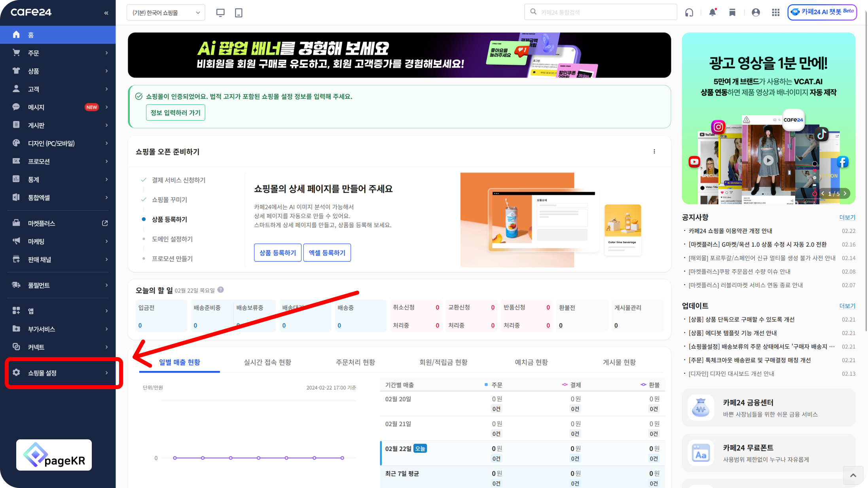Switch to 실시간 접속 현황 tab
868x488 pixels.
(267, 362)
